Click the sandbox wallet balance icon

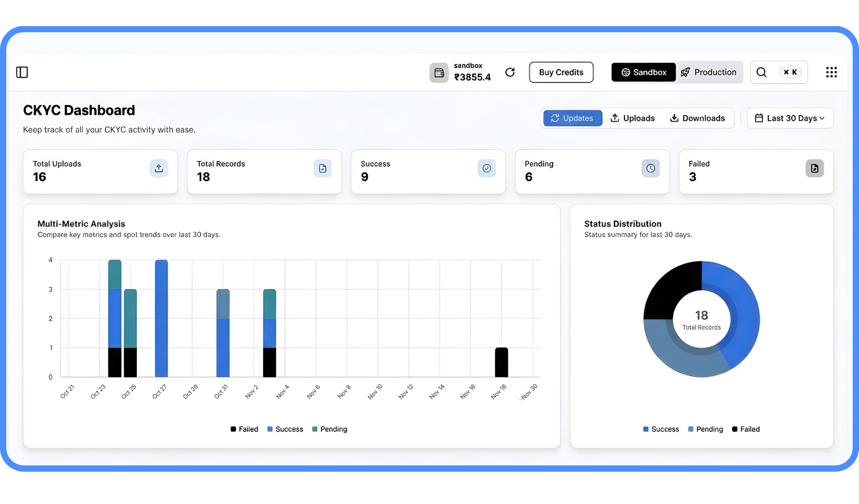pos(439,73)
